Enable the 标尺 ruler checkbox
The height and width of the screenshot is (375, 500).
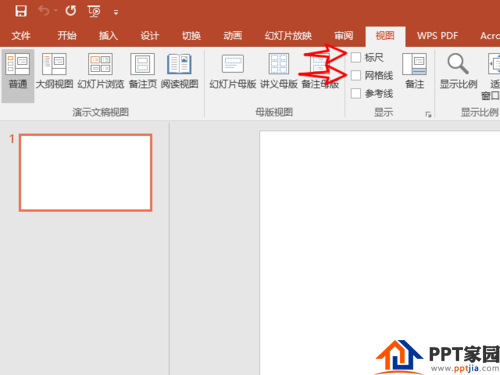[x=356, y=57]
